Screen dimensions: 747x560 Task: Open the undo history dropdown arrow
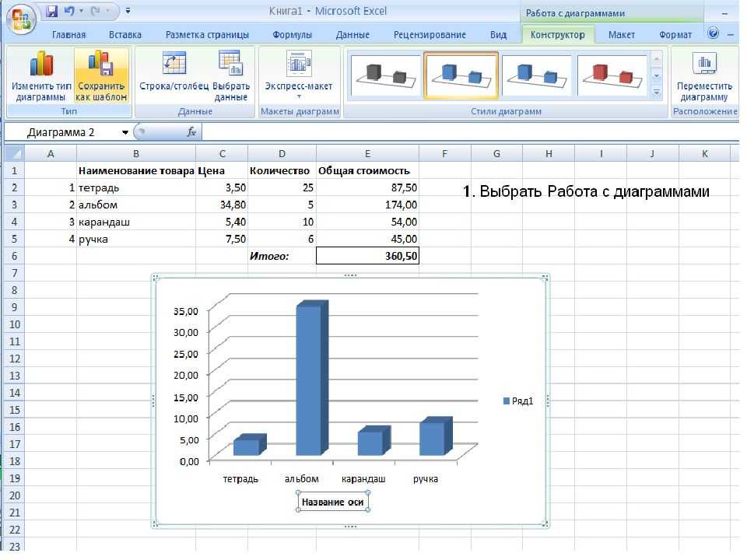click(x=82, y=10)
